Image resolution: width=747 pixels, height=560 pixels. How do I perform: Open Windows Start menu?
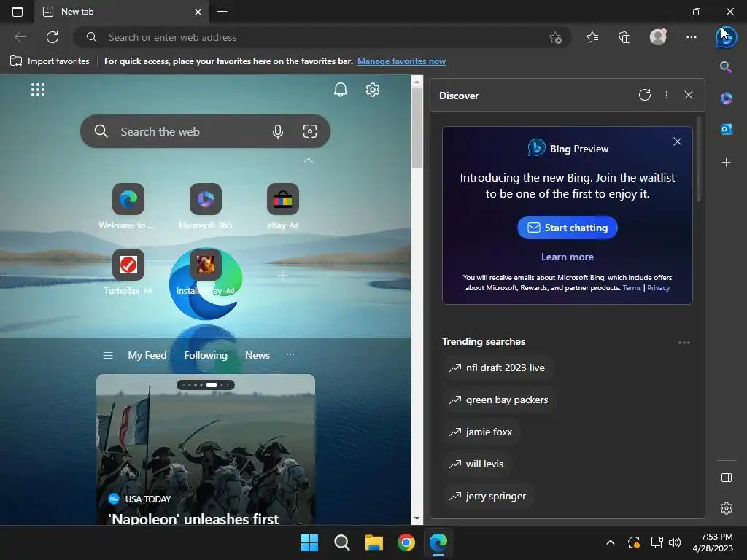coord(309,542)
